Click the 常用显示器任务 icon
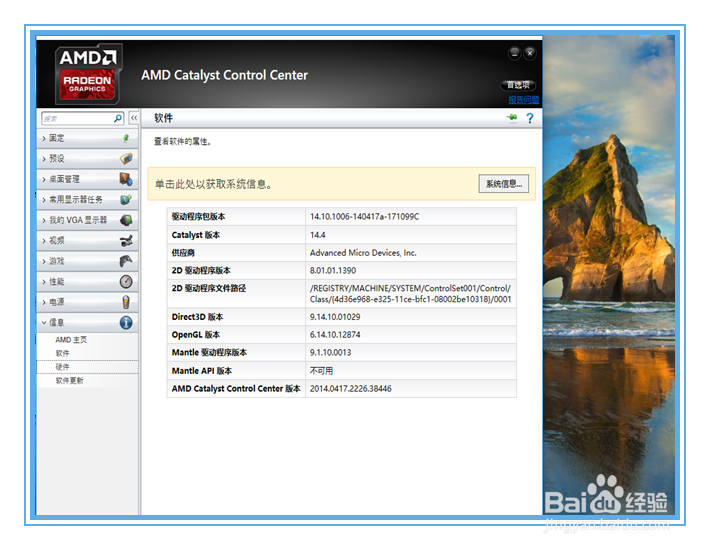Viewport: 710px width, 550px height. (126, 199)
